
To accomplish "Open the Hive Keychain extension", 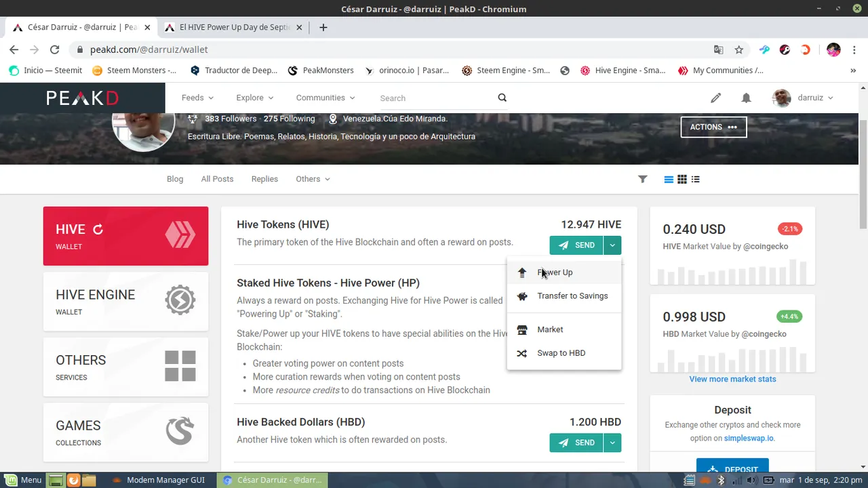I will [x=785, y=49].
